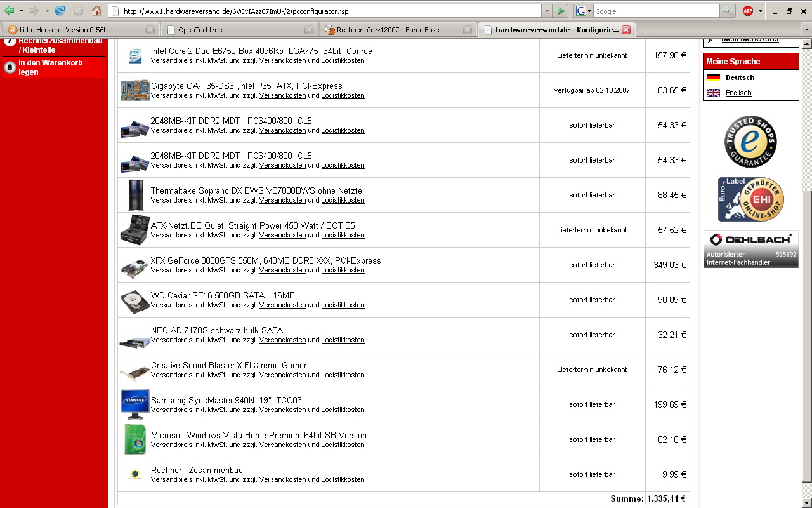Click the Rechner - Zusammenbau thumbnail

pyautogui.click(x=134, y=474)
